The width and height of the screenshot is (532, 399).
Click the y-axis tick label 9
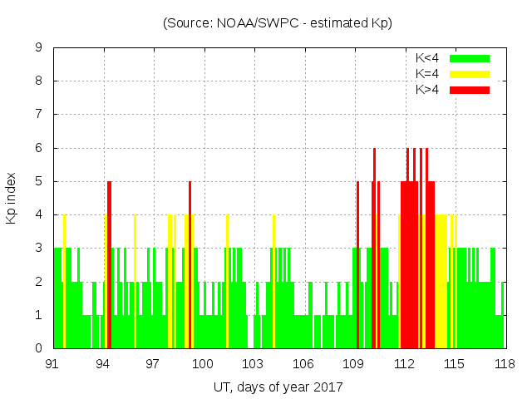coord(38,48)
